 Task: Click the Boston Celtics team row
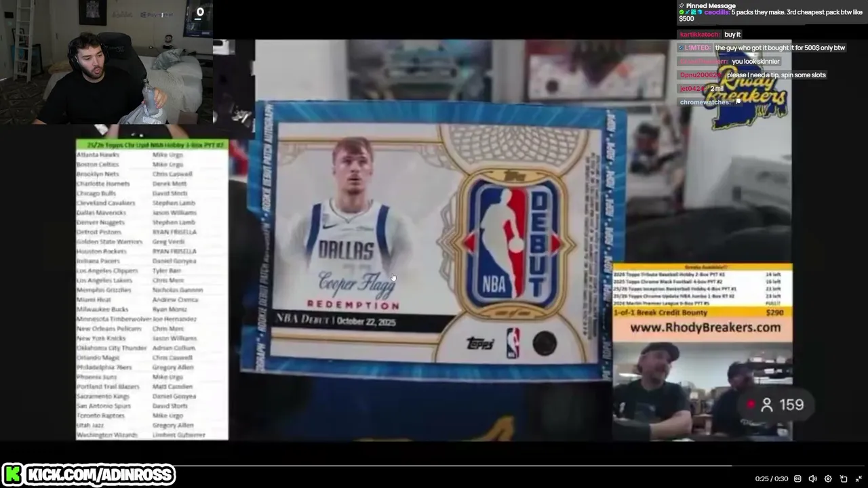click(152, 164)
